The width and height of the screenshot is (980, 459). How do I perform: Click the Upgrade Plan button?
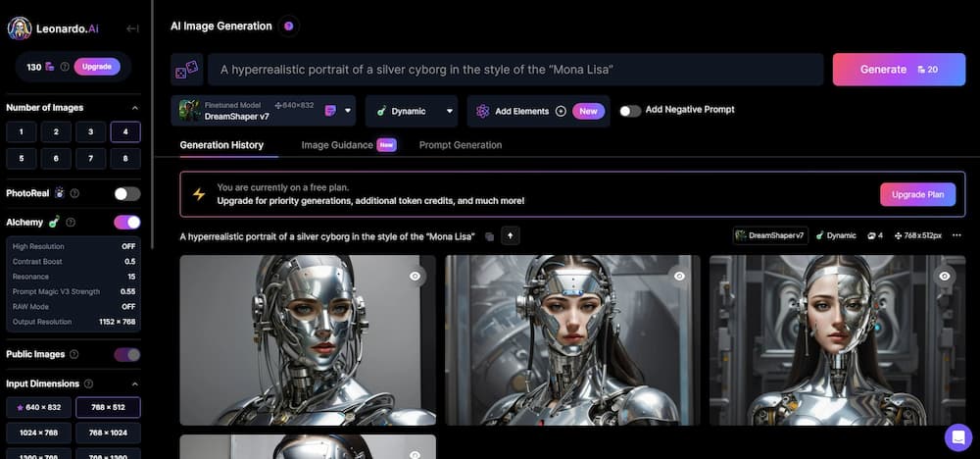click(x=916, y=194)
